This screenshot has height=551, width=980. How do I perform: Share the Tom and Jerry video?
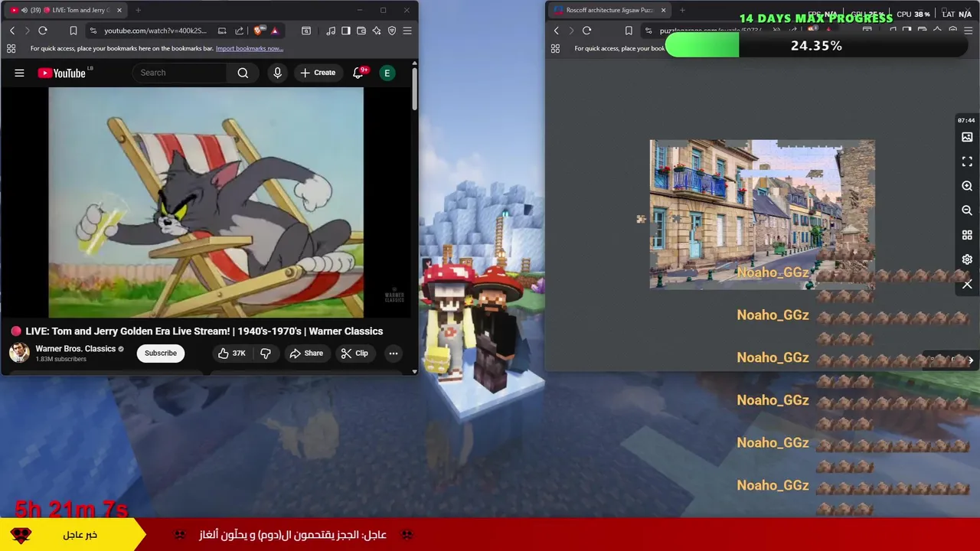pyautogui.click(x=306, y=353)
